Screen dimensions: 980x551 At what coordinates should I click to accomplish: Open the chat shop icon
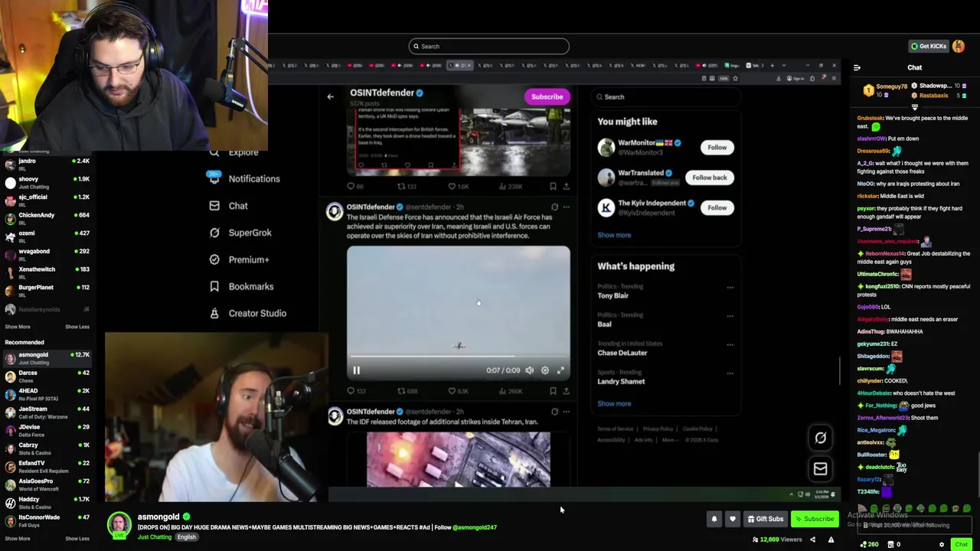(x=890, y=544)
